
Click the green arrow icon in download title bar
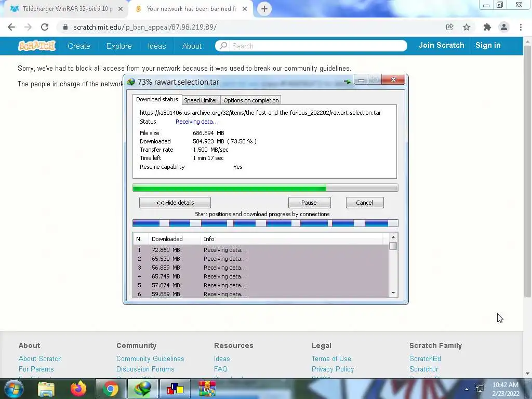click(347, 82)
